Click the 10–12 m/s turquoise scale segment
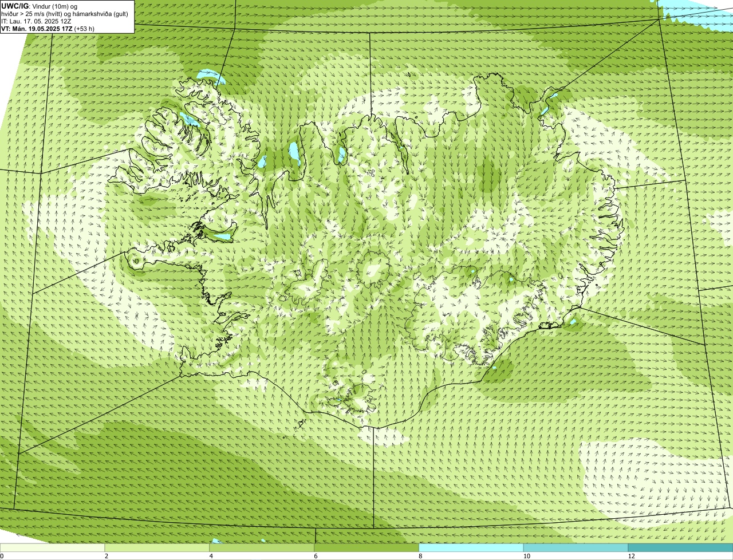The image size is (733, 560). 576,548
